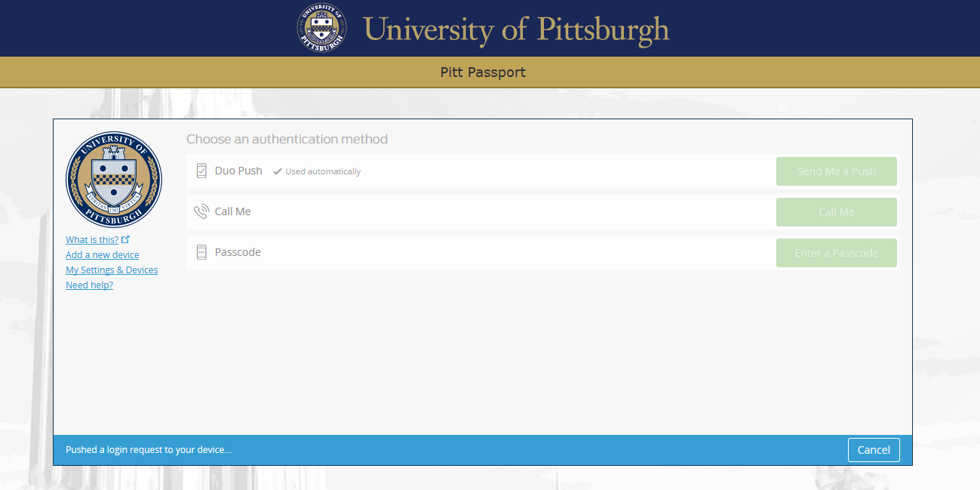The width and height of the screenshot is (980, 490).
Task: Click the Pitt Passport banner title
Action: pos(483,72)
